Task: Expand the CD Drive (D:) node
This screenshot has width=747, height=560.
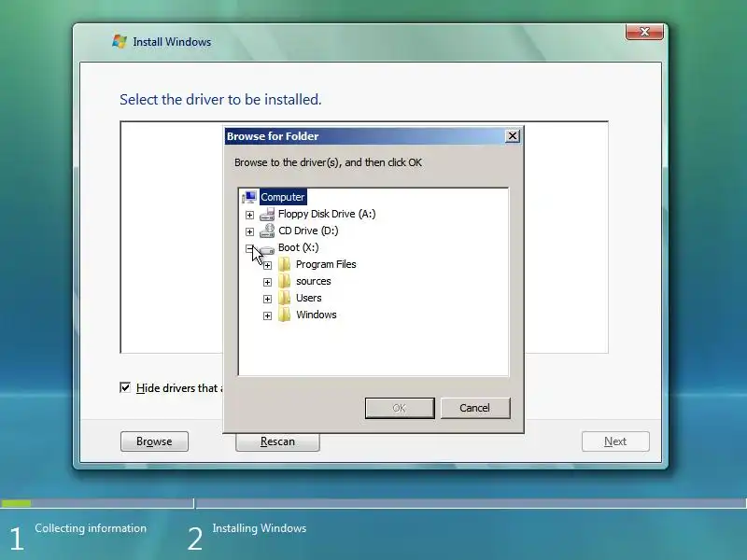Action: point(249,231)
